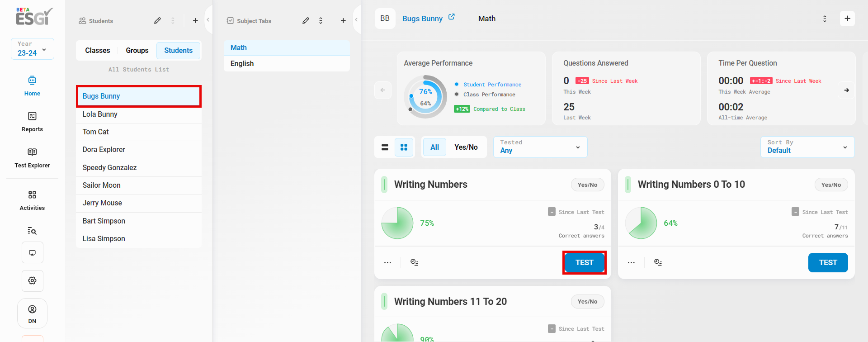Open history icon on Writing Numbers card

point(414,262)
